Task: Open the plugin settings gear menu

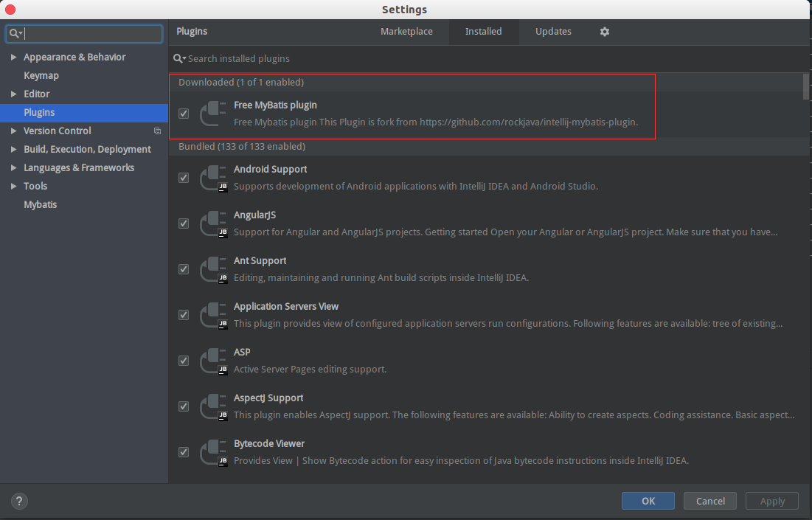Action: [604, 32]
